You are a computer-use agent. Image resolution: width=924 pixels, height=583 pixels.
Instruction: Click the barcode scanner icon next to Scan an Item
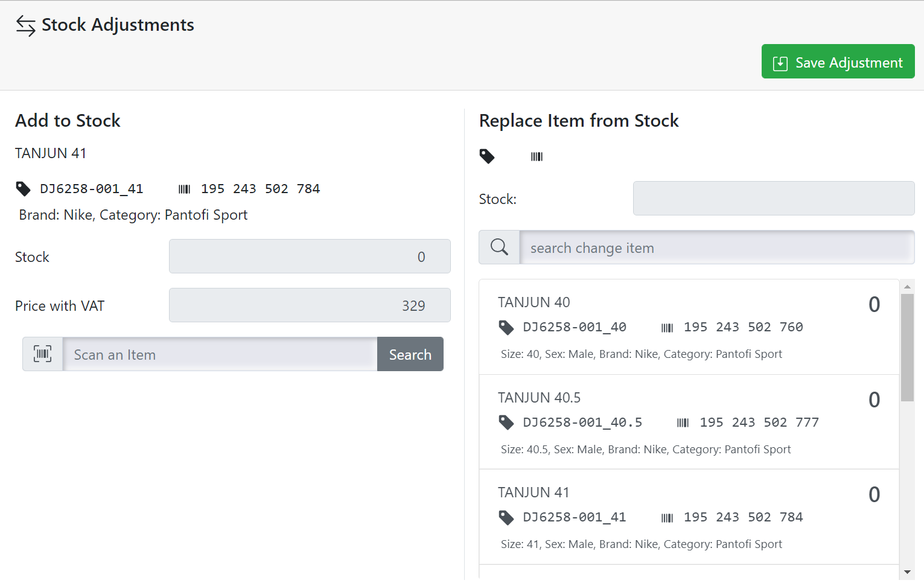click(43, 354)
